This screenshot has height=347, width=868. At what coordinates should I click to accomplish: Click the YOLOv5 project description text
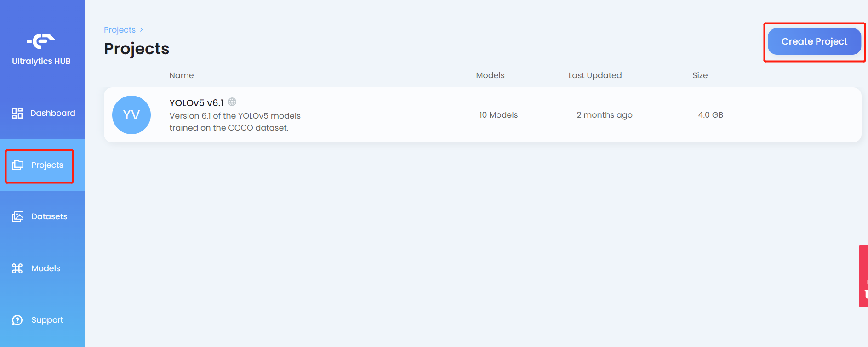[235, 122]
